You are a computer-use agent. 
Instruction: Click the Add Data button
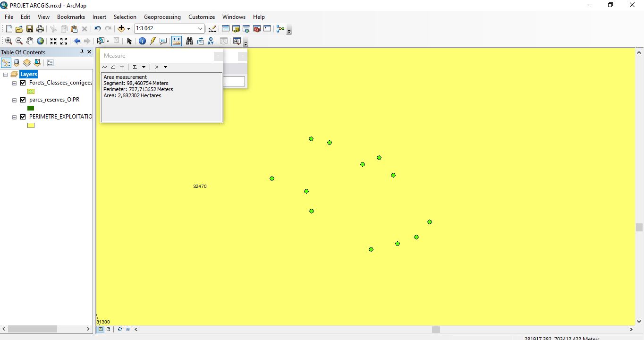(x=121, y=29)
